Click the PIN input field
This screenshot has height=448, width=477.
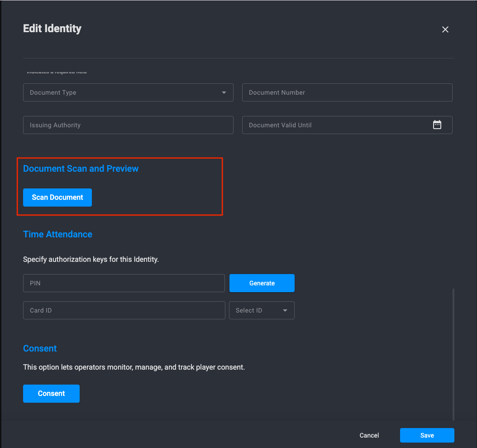click(124, 283)
